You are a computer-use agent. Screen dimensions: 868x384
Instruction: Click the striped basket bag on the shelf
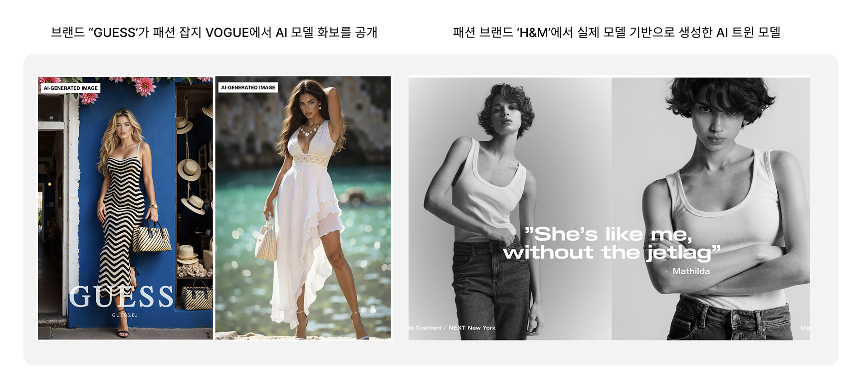[x=196, y=296]
